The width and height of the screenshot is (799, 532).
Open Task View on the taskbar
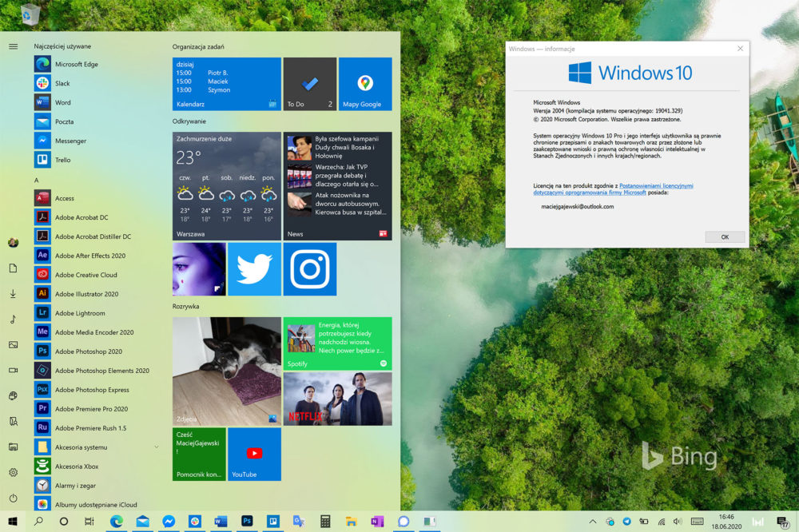89,522
